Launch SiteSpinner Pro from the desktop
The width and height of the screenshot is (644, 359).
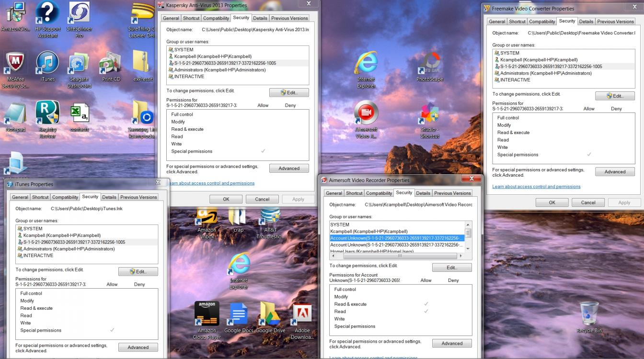pos(79,19)
